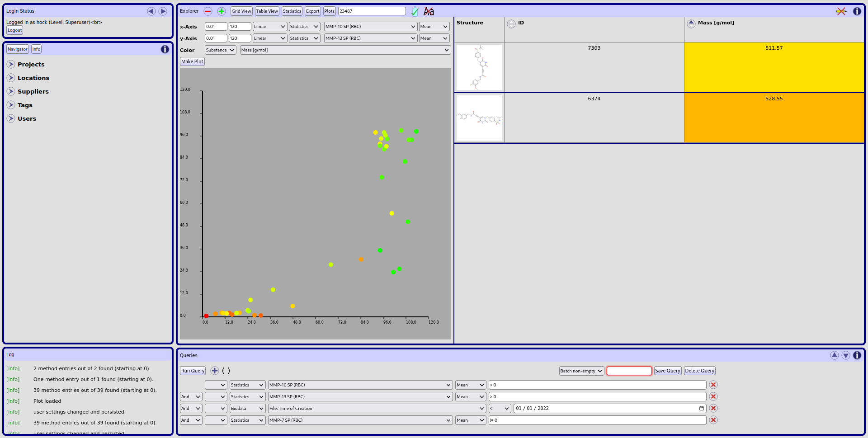Open the Batch non-empty dropdown

tap(581, 371)
